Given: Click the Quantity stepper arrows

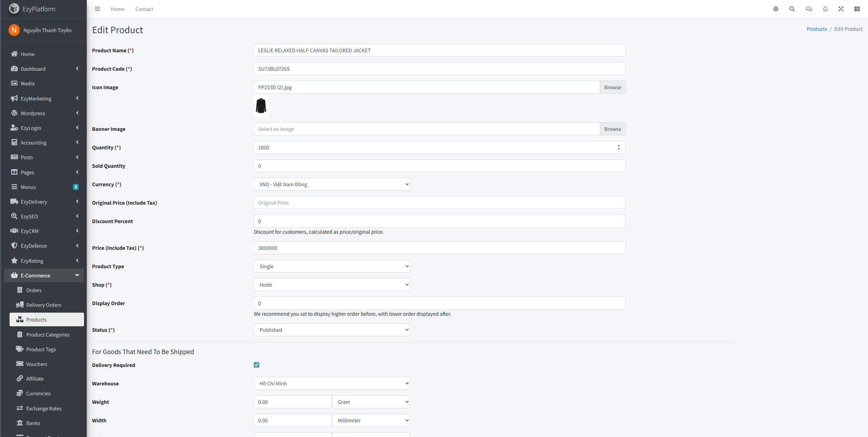Looking at the screenshot, I should [619, 147].
